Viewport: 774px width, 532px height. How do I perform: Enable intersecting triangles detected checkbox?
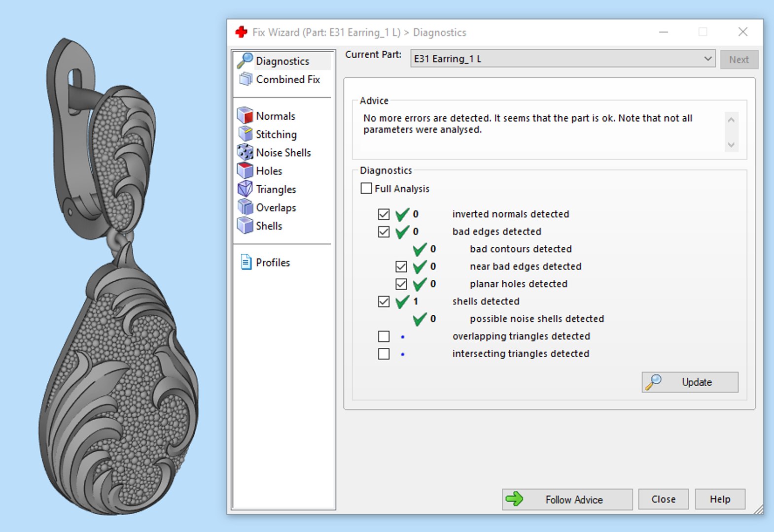point(384,354)
